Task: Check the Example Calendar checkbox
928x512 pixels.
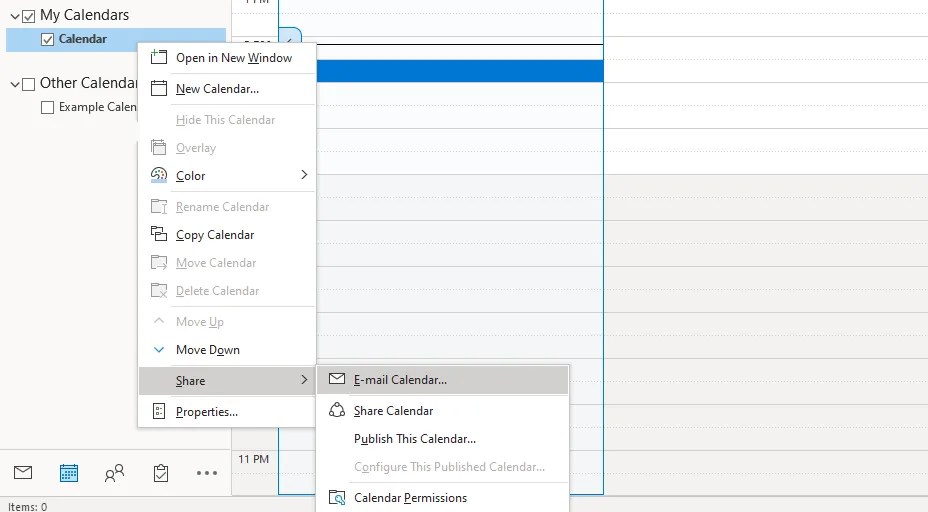Action: point(47,107)
